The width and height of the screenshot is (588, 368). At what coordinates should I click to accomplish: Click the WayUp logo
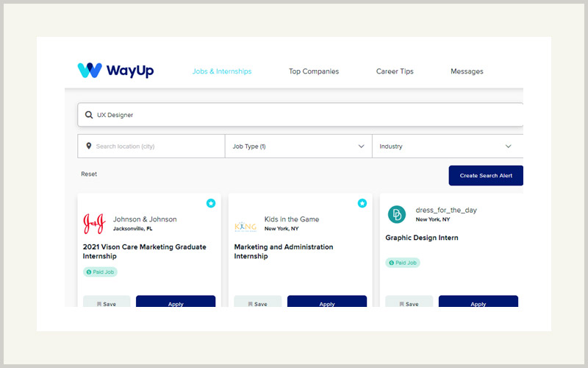(x=115, y=71)
